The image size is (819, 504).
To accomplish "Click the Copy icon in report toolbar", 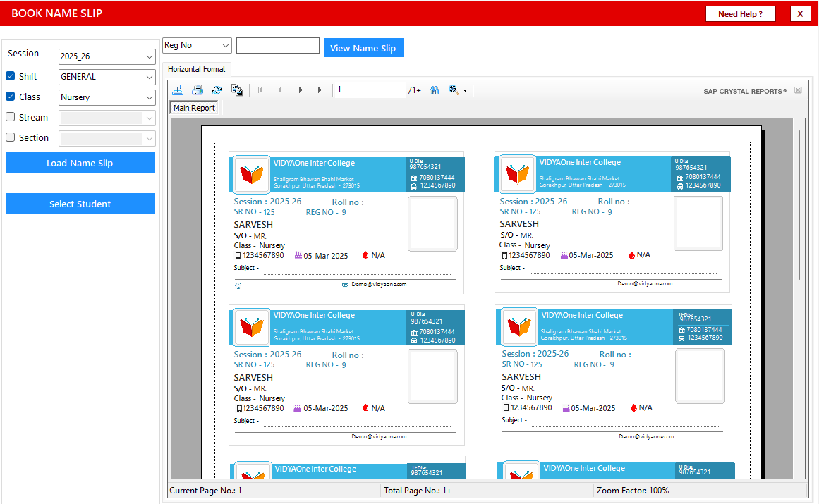I will (236, 90).
